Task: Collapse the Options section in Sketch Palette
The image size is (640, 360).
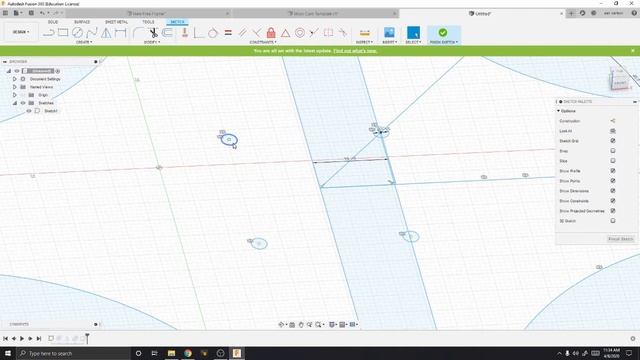Action: tap(558, 111)
